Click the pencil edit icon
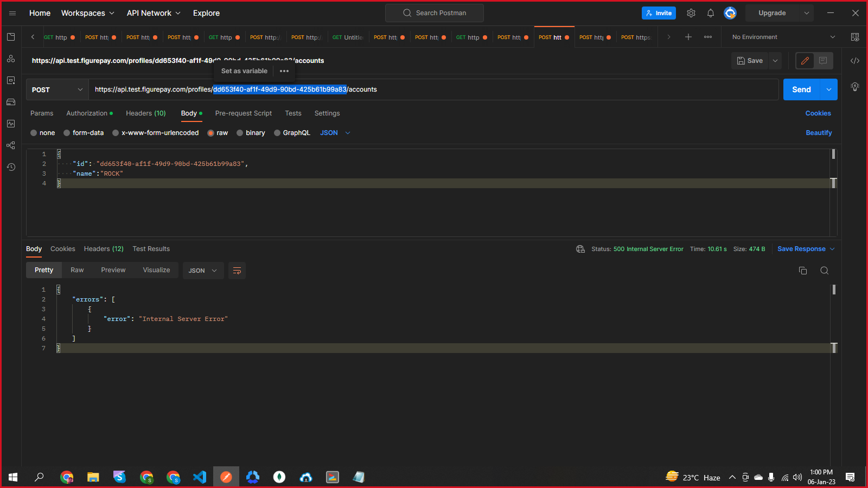 click(805, 61)
